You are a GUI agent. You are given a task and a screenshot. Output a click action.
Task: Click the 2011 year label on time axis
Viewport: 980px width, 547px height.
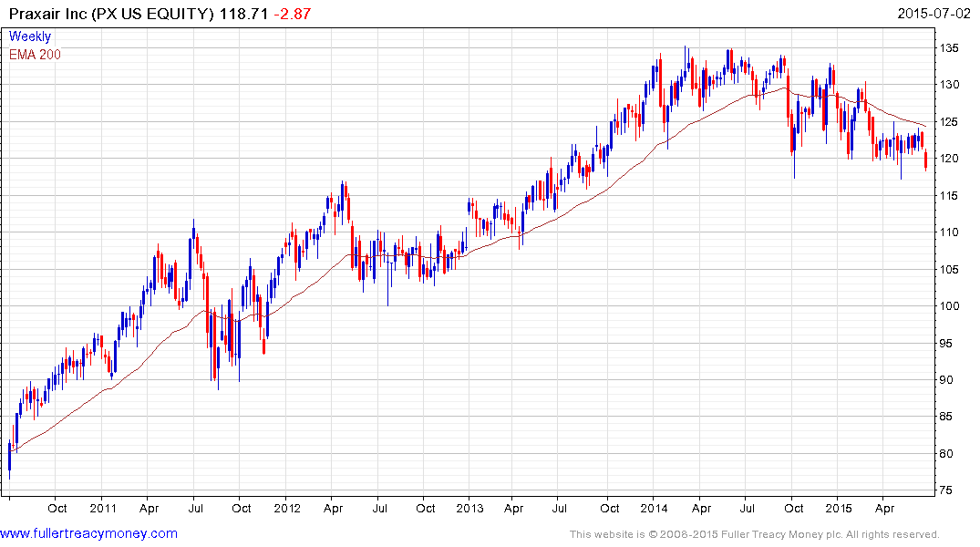[x=103, y=508]
